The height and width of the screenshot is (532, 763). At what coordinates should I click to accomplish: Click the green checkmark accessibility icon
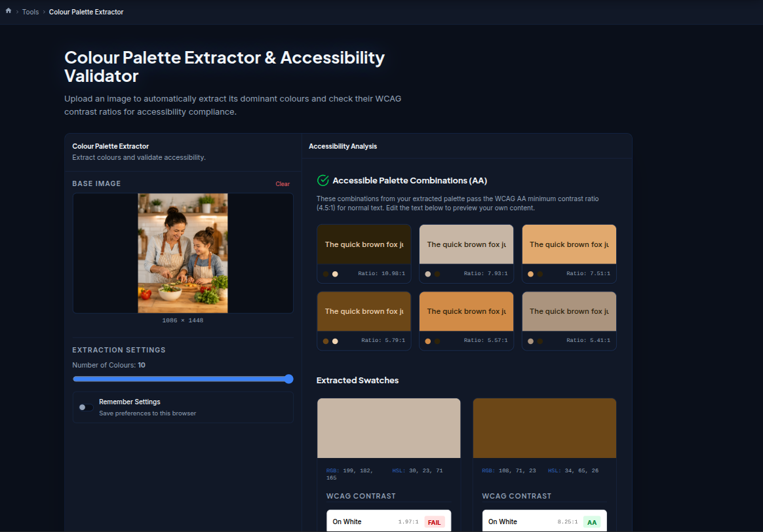(323, 180)
